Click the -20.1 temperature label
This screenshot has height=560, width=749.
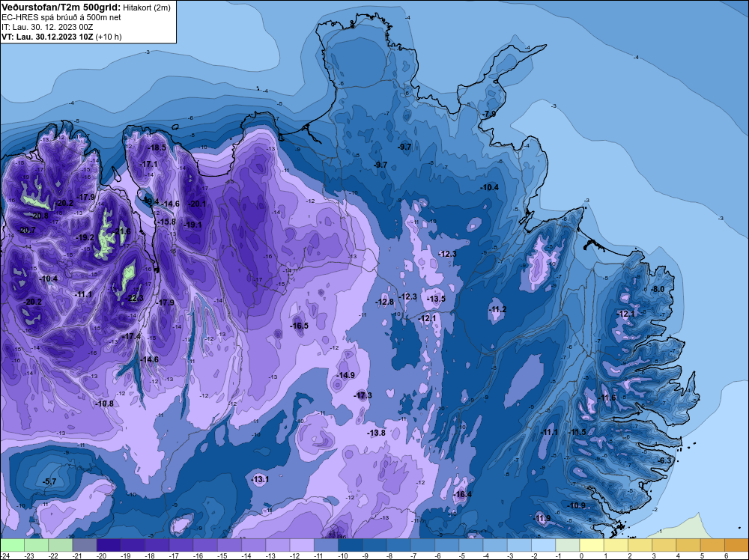tap(197, 204)
